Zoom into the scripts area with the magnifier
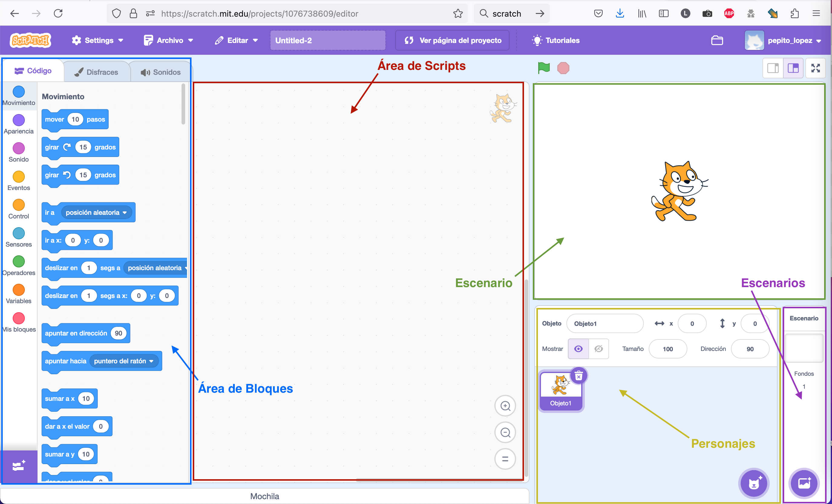Image resolution: width=832 pixels, height=504 pixels. pos(505,406)
